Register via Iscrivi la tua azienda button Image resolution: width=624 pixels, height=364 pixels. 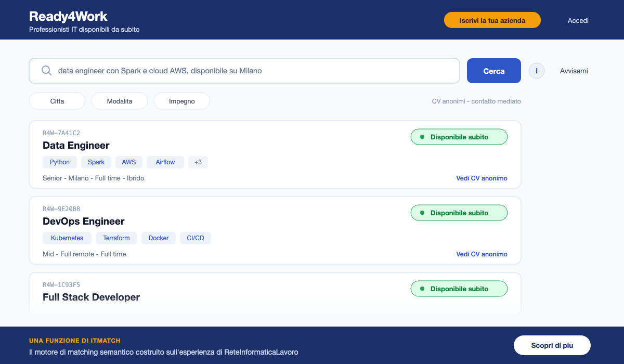[492, 20]
